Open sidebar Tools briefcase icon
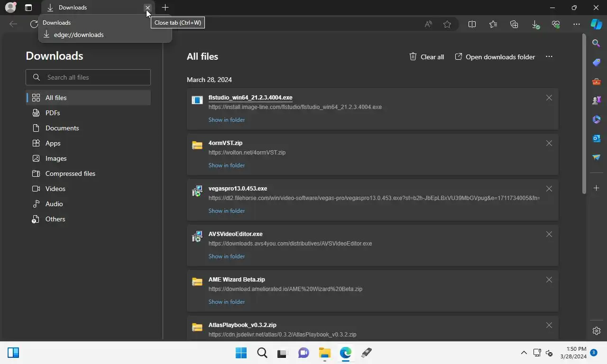 click(597, 81)
